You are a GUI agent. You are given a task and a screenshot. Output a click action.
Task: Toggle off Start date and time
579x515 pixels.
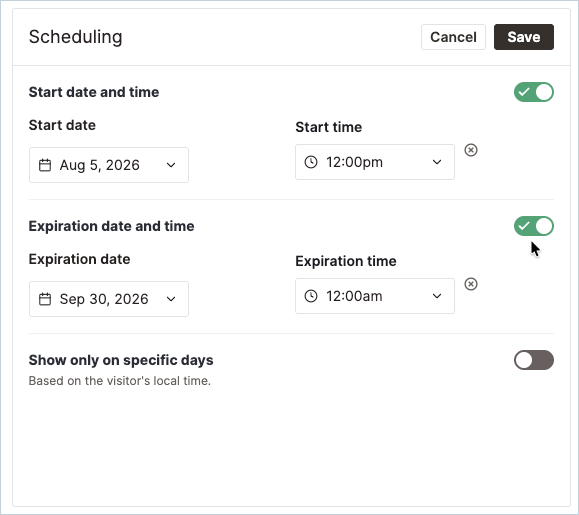534,92
